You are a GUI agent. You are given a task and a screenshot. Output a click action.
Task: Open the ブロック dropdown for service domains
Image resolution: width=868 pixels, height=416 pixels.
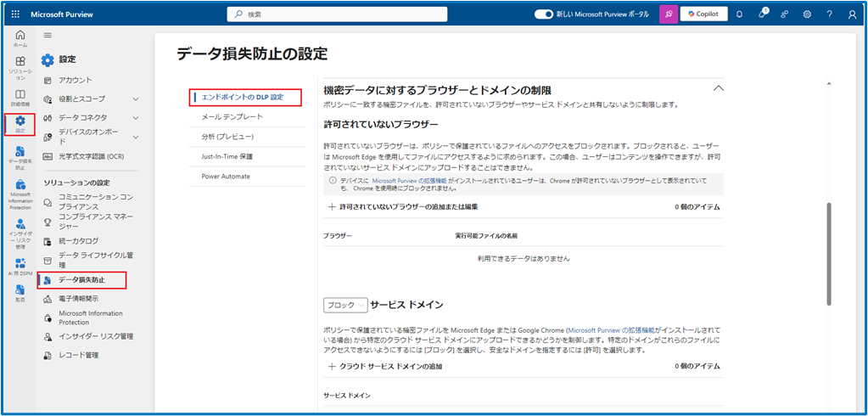345,304
